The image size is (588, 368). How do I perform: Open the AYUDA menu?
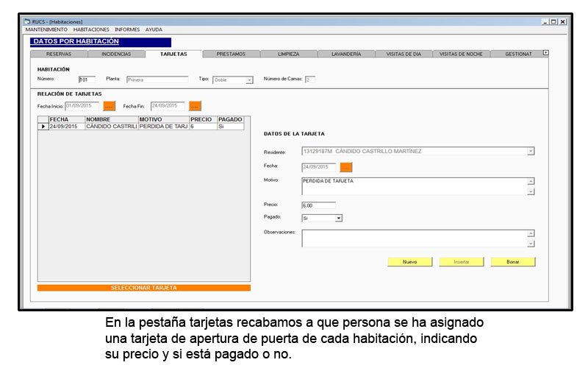pyautogui.click(x=154, y=29)
